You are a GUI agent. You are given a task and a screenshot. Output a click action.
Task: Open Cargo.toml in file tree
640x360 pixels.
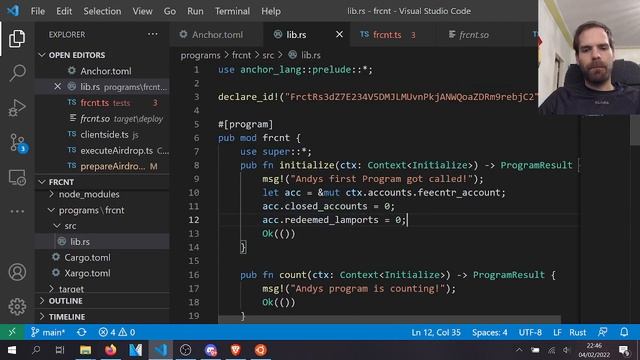pyautogui.click(x=102, y=257)
